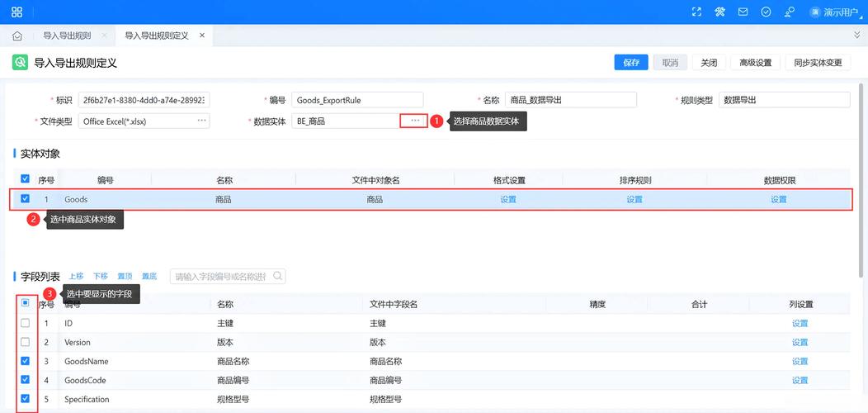The image size is (868, 413).
Task: Open the mail messages icon
Action: pos(743,12)
